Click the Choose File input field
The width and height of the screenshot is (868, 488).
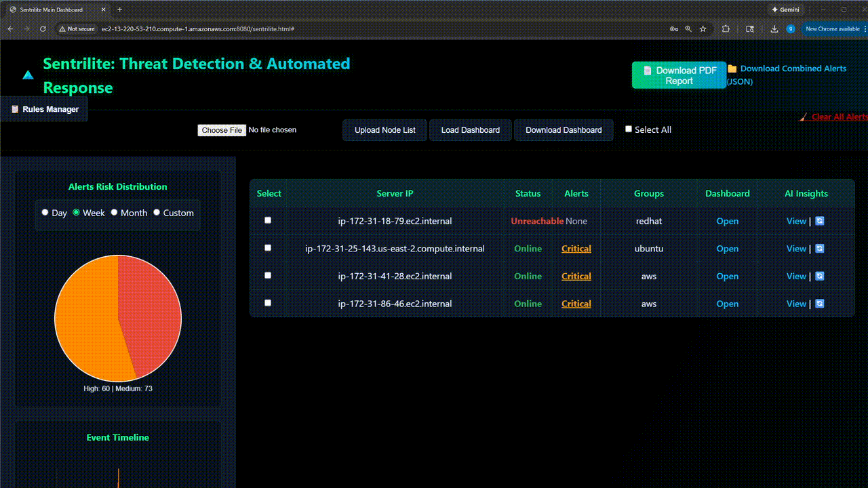pyautogui.click(x=222, y=129)
